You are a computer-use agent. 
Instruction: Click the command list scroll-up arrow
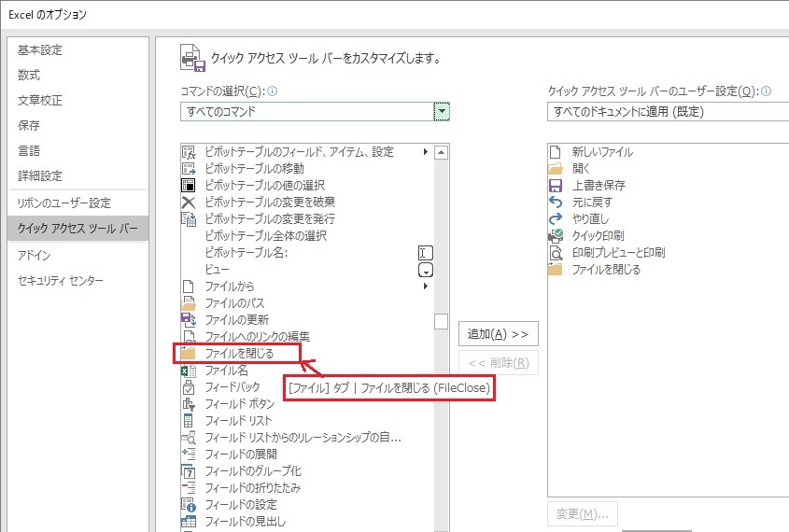(x=441, y=152)
